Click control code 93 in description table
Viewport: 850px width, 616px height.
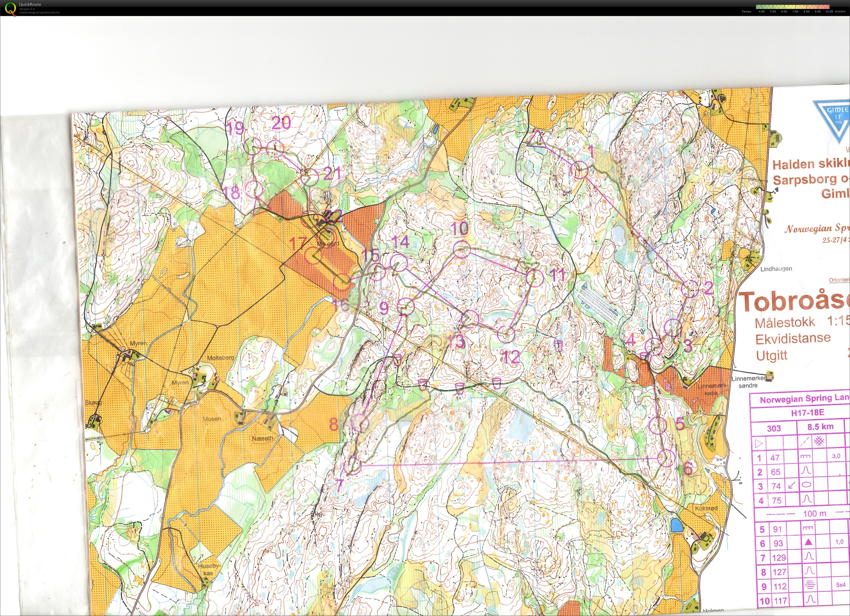778,543
